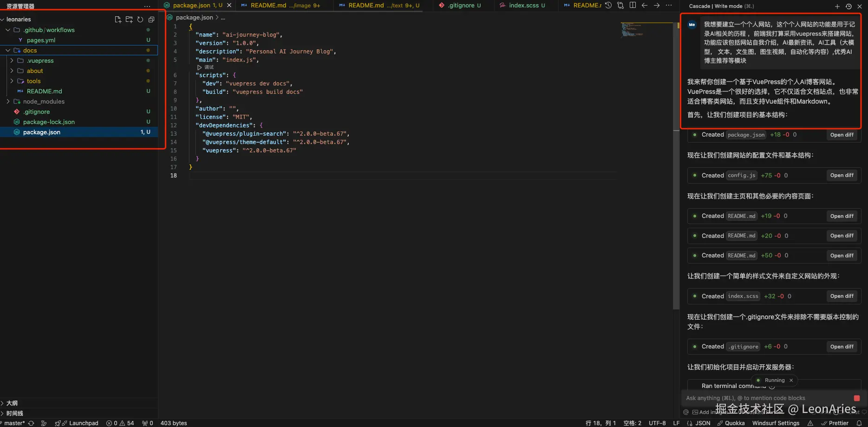
Task: Open the explorer panel more actions menu
Action: click(147, 6)
